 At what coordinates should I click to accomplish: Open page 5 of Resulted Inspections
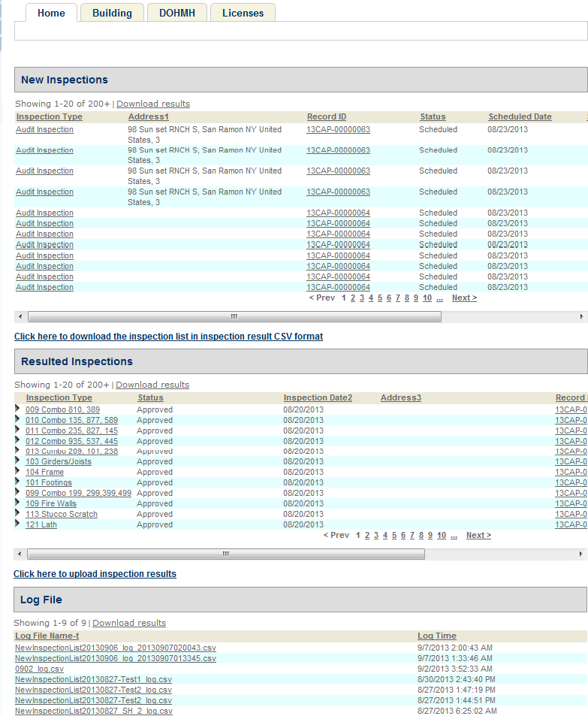tap(394, 535)
